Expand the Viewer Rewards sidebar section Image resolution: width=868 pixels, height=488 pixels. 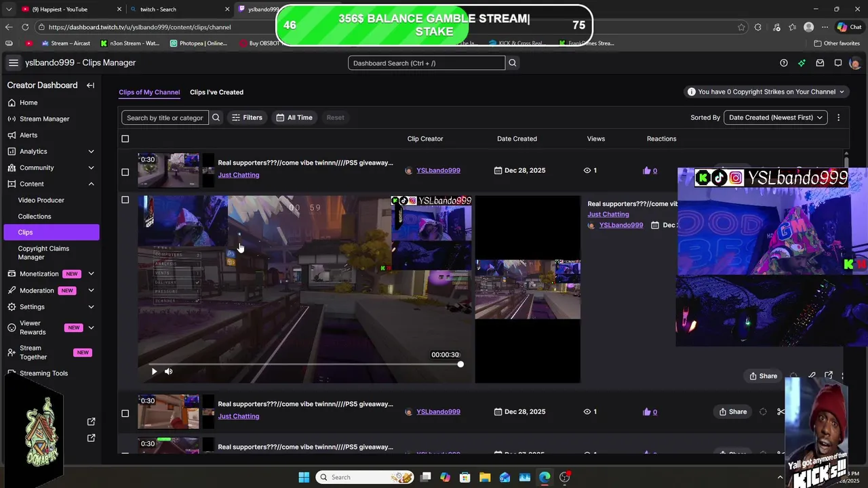point(91,327)
